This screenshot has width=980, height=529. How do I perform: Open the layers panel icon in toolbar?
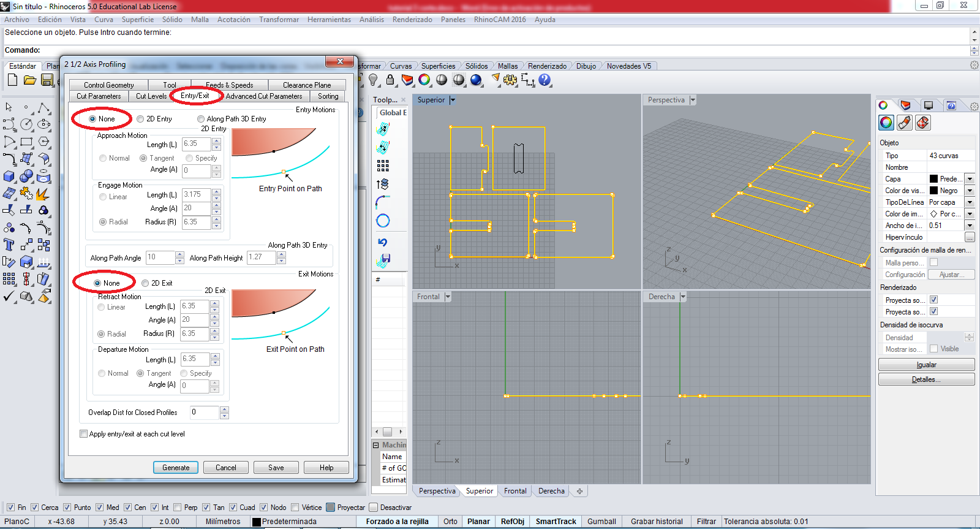[x=407, y=80]
